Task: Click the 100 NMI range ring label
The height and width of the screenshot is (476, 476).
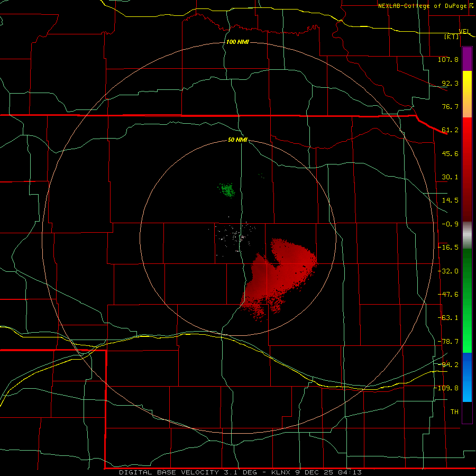Action: tap(237, 42)
